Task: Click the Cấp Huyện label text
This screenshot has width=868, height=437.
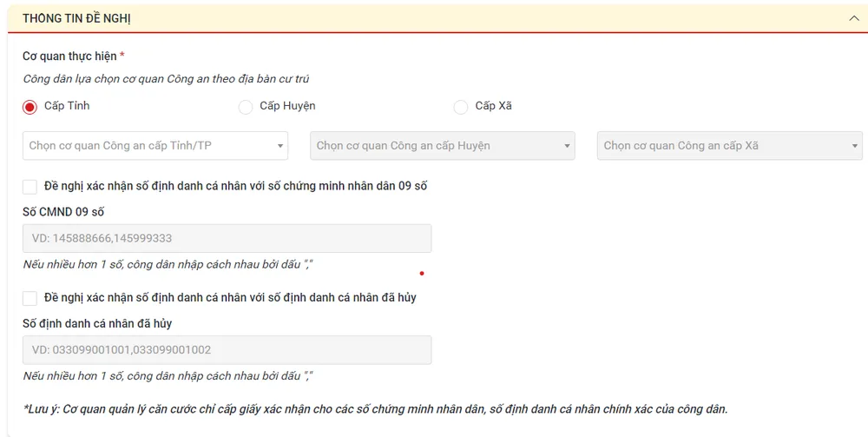Action: coord(287,106)
